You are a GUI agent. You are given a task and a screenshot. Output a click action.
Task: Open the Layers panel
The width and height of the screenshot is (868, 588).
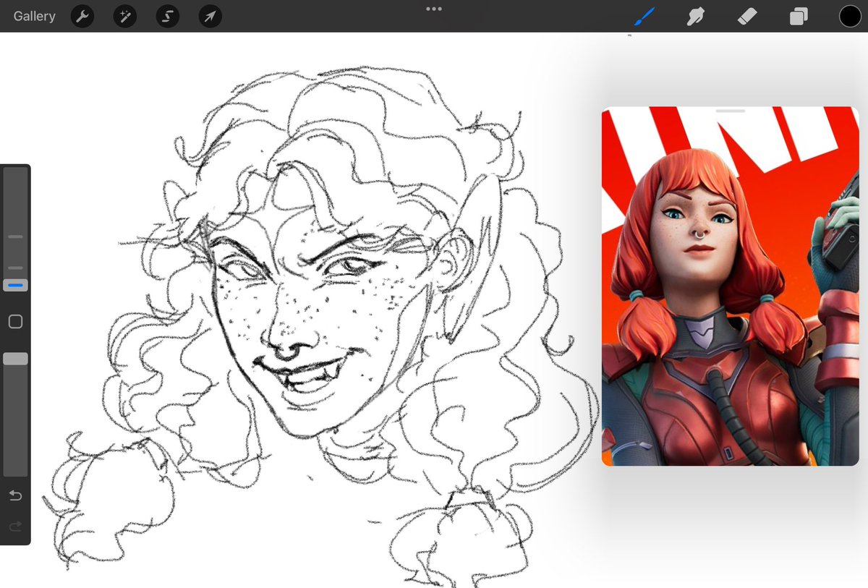click(x=799, y=16)
